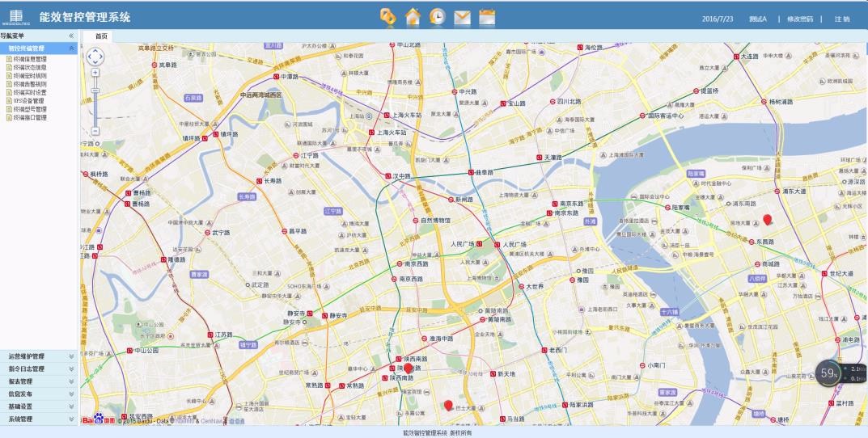
Task: Click red marker above 东昌路 in Pudong
Action: pos(767,220)
